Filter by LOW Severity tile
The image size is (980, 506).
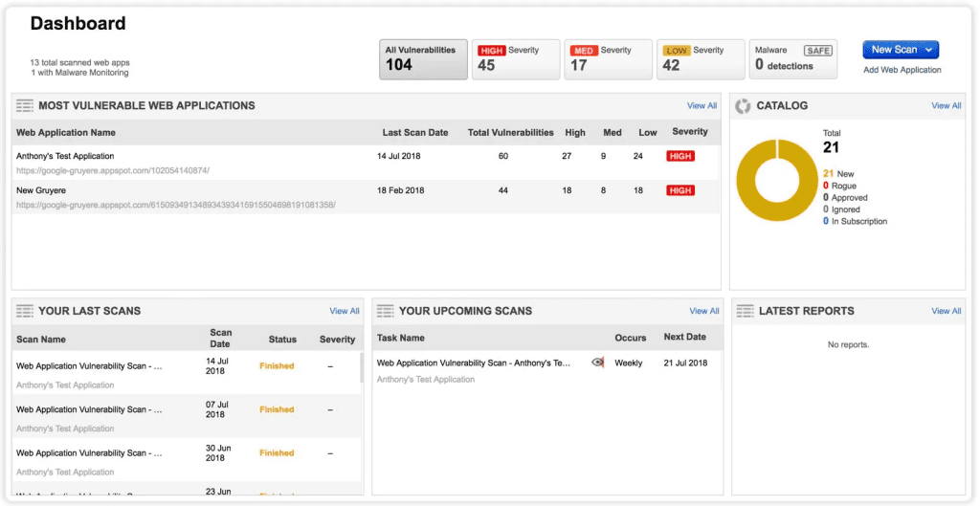[701, 59]
